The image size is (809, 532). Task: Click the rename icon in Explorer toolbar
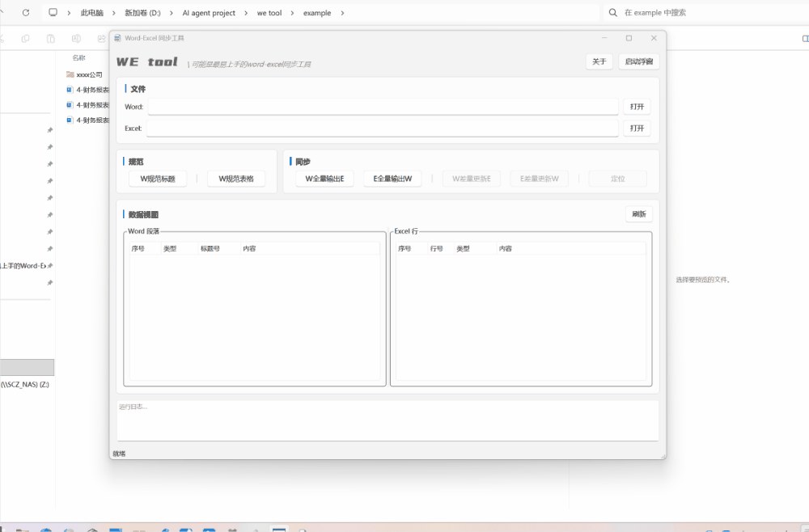76,39
